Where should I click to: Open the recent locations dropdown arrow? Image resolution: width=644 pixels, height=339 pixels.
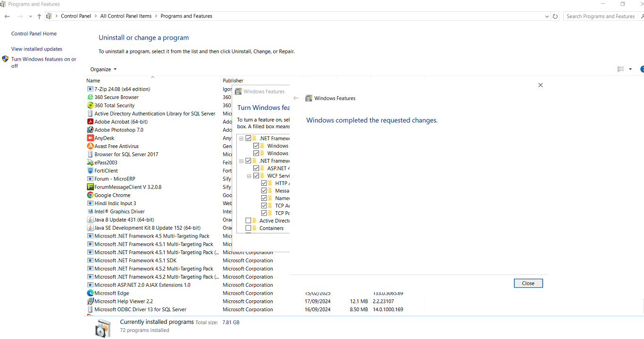click(31, 16)
